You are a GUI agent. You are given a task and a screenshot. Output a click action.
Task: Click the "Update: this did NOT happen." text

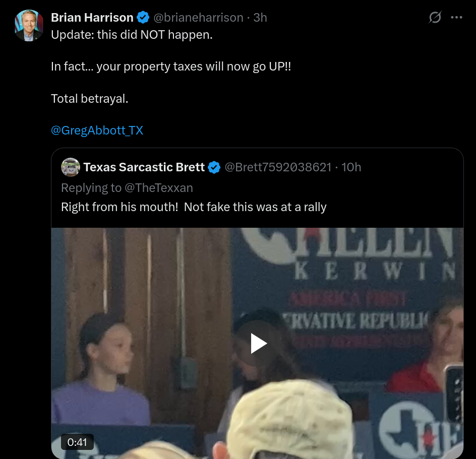pyautogui.click(x=132, y=36)
